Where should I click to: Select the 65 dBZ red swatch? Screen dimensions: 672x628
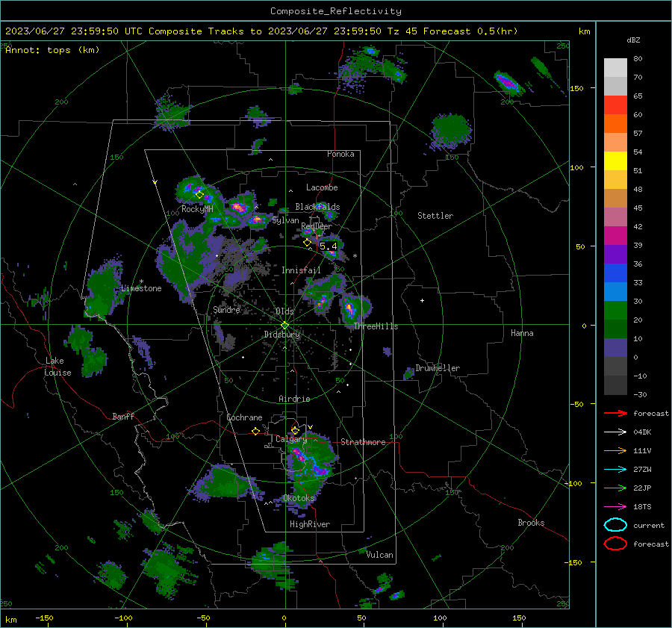point(615,105)
